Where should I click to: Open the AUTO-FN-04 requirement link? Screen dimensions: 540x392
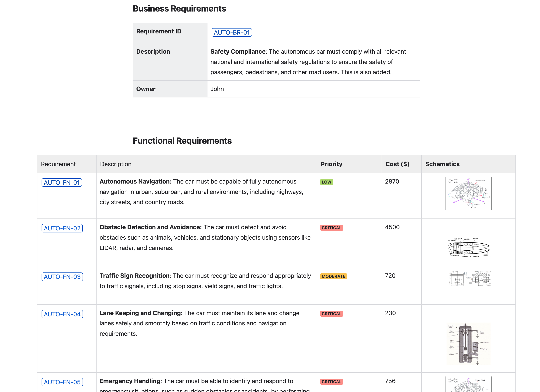click(62, 314)
